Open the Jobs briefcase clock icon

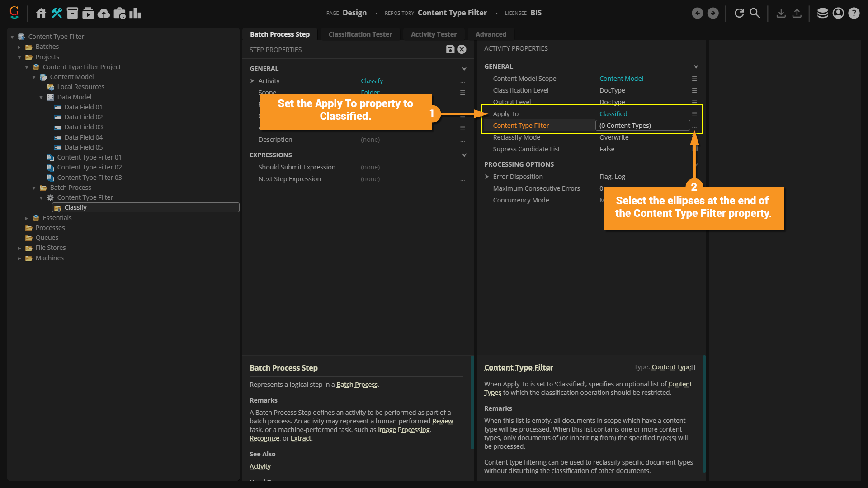pyautogui.click(x=120, y=13)
